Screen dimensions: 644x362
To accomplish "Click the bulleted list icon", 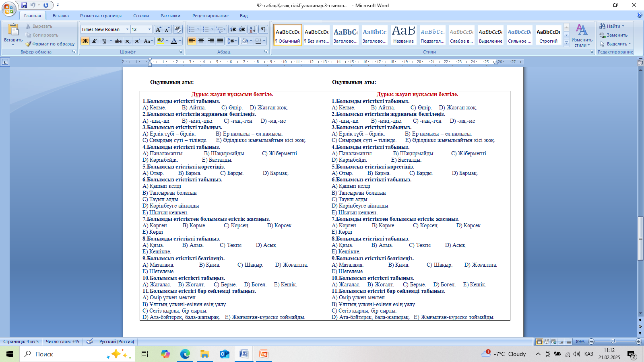I will pos(192,29).
